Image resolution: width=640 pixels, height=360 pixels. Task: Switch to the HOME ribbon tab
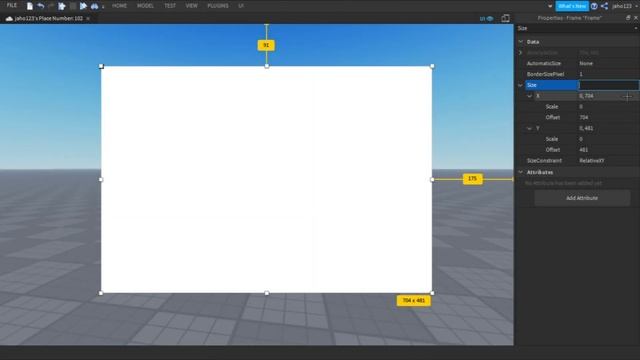[x=119, y=6]
